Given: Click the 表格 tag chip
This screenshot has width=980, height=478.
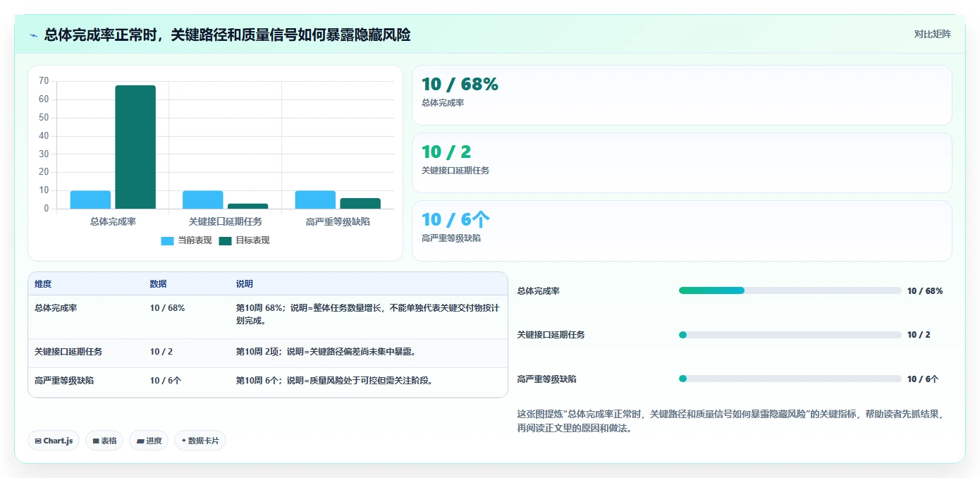Looking at the screenshot, I should [x=104, y=441].
